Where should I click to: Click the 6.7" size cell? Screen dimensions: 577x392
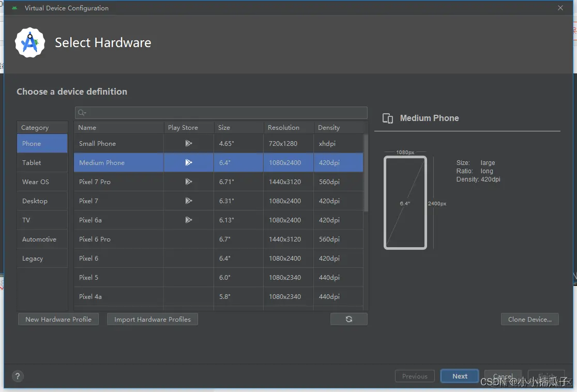coord(238,239)
